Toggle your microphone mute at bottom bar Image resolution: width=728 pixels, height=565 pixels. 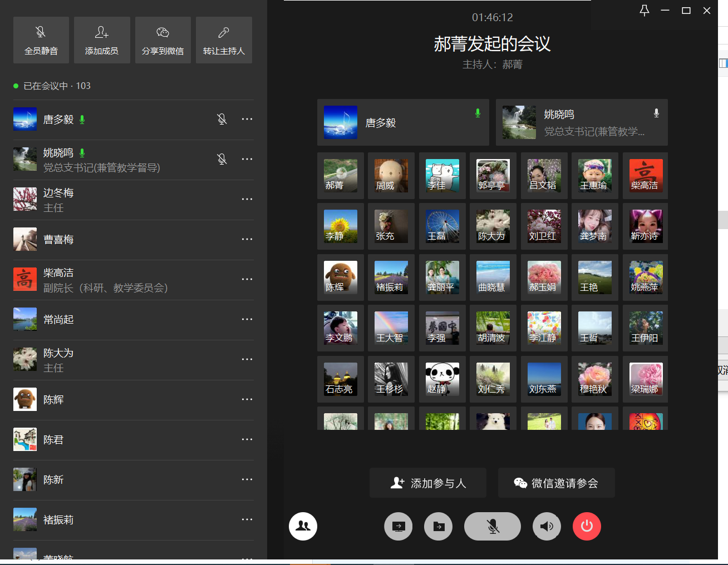pos(493,526)
